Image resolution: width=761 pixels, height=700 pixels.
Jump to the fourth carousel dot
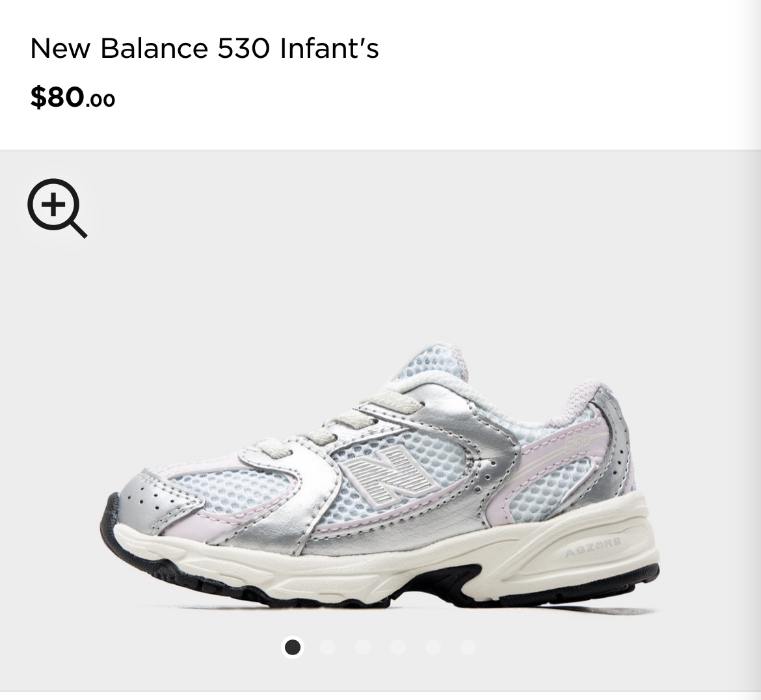[x=398, y=647]
